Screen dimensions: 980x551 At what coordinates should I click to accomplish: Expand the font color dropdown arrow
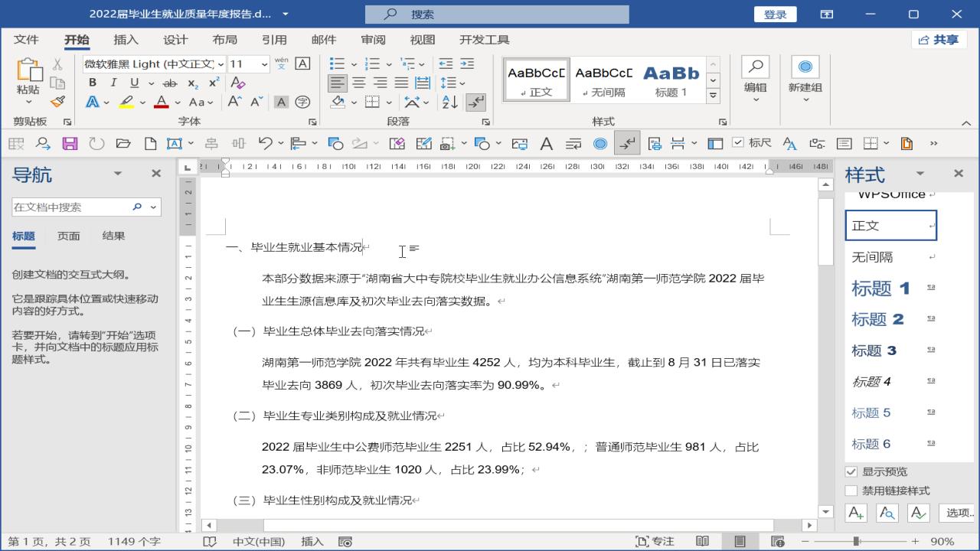click(x=178, y=103)
